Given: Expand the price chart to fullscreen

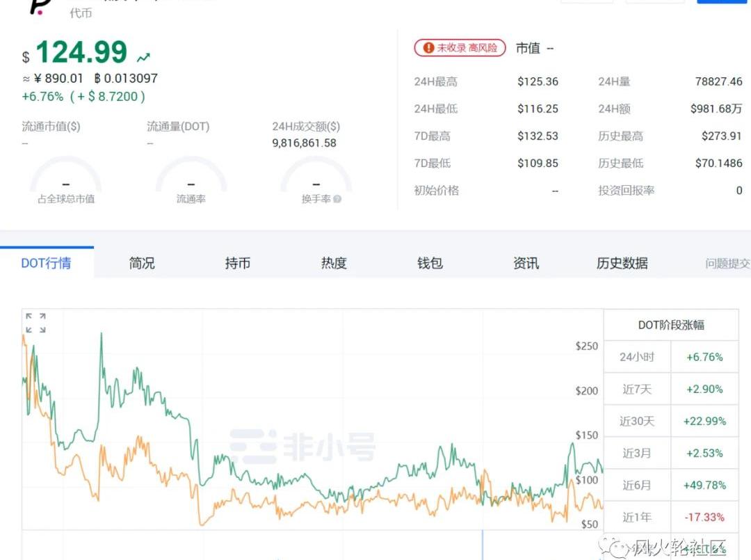Looking at the screenshot, I should pos(35,322).
